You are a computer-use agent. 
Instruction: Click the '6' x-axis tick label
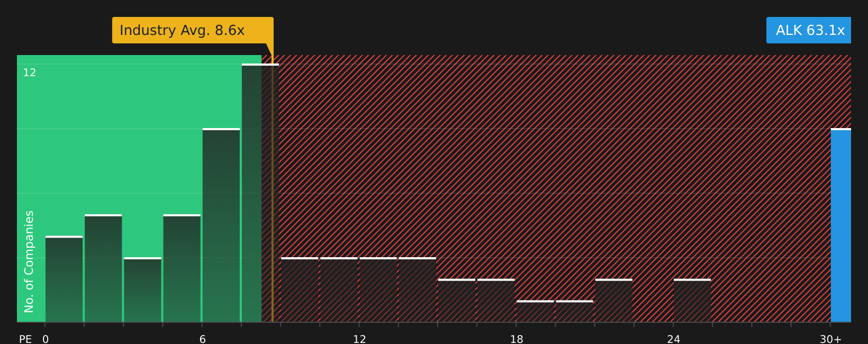point(203,339)
